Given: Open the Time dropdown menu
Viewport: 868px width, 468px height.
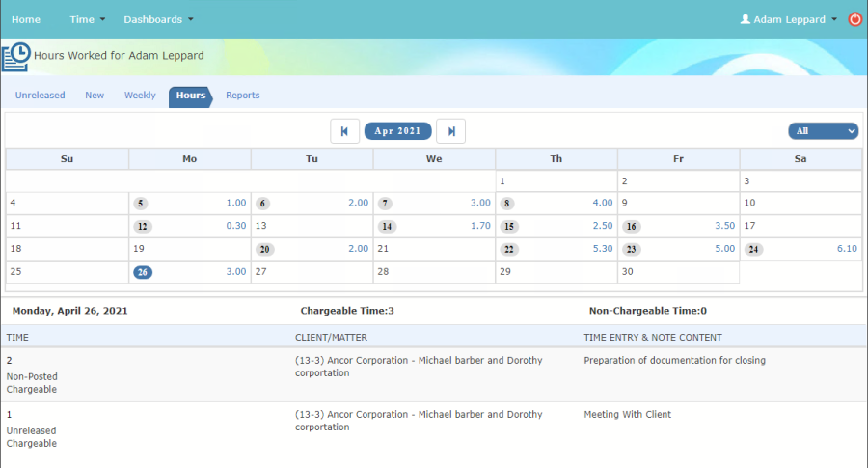Looking at the screenshot, I should [87, 19].
